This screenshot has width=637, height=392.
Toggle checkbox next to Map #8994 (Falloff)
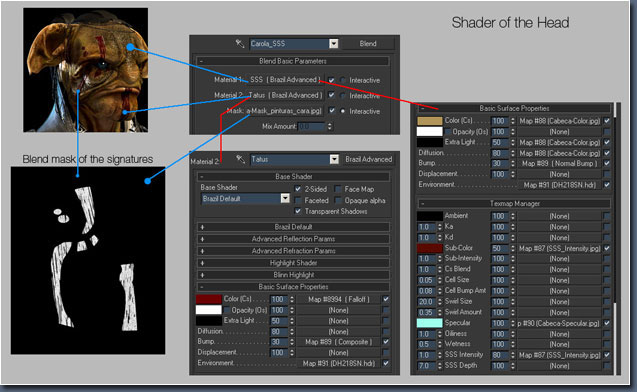[x=386, y=299]
